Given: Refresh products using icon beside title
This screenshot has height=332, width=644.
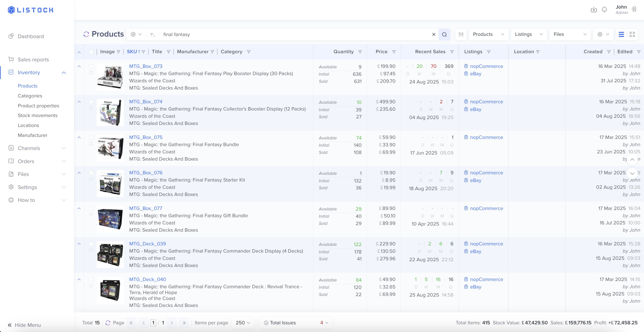Looking at the screenshot, I should tap(86, 35).
